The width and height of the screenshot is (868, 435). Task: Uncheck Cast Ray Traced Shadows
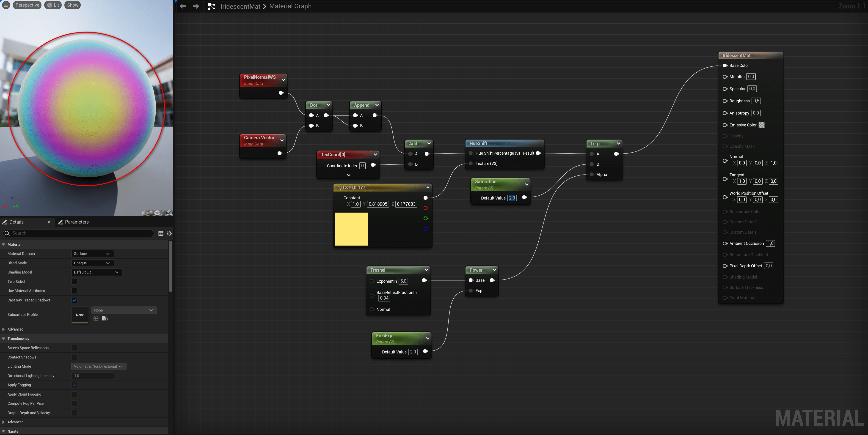coord(74,300)
